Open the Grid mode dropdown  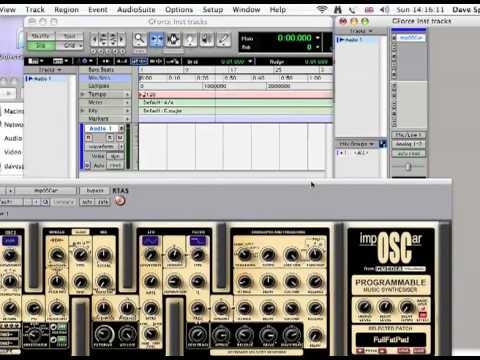[69, 45]
